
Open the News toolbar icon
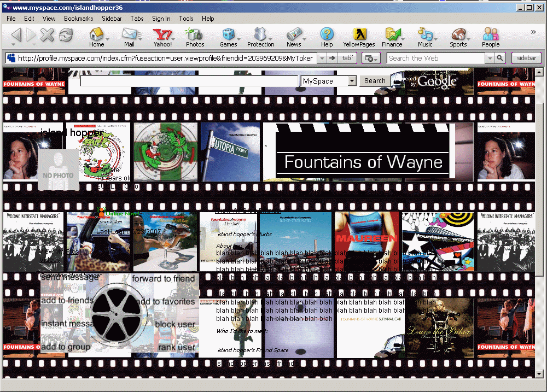click(294, 37)
